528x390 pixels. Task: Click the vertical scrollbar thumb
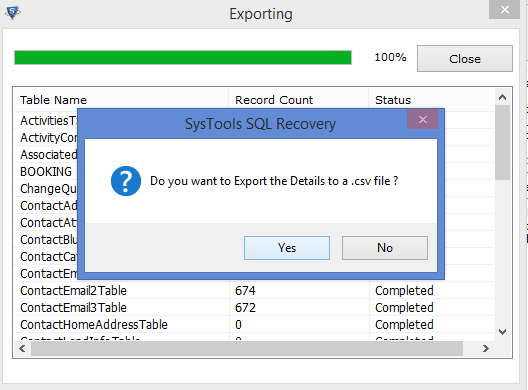502,142
